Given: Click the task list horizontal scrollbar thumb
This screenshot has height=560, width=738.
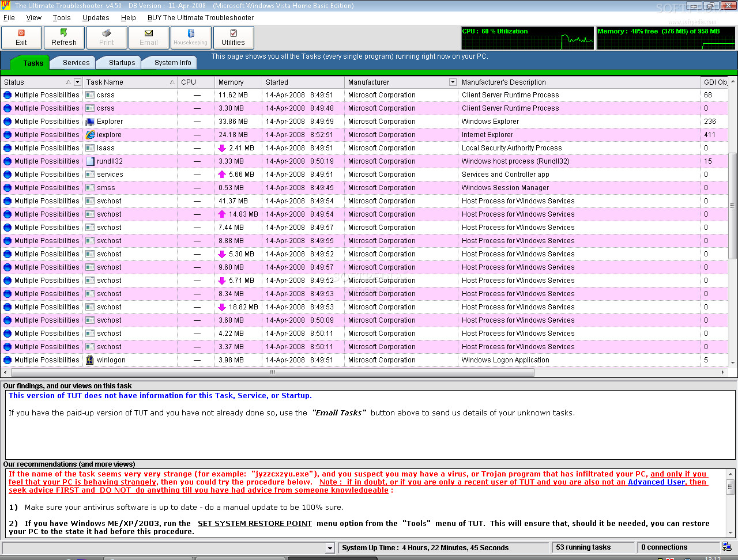Looking at the screenshot, I should coord(273,372).
